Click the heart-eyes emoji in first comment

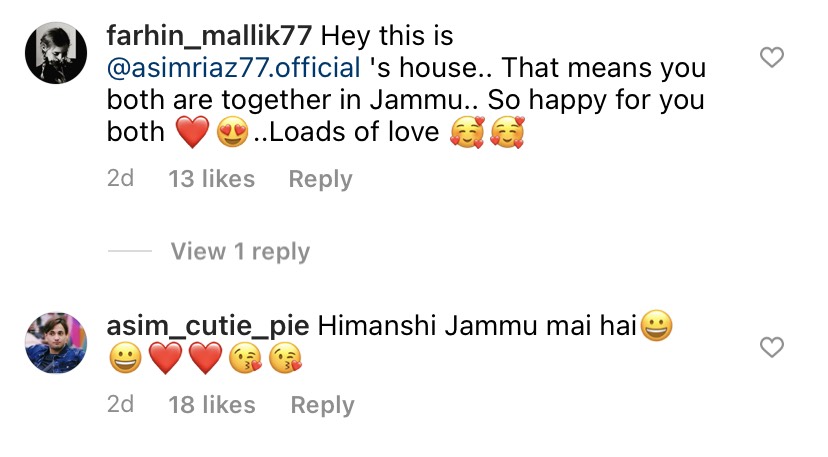232,132
